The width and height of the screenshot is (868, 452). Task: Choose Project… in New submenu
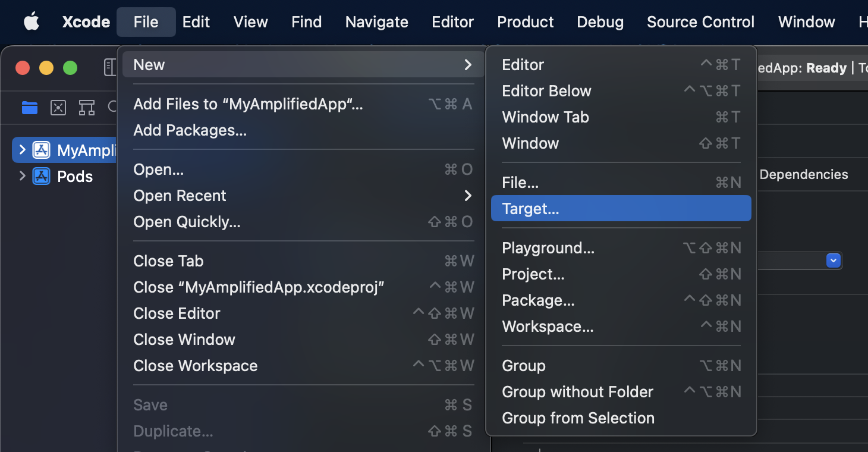tap(621, 274)
